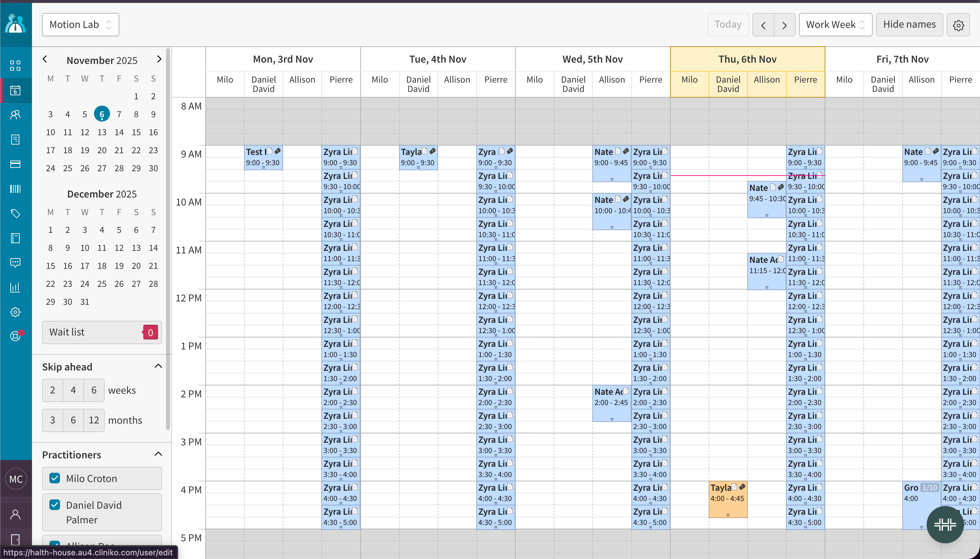Click the Wed, 5th Nov day header

592,59
